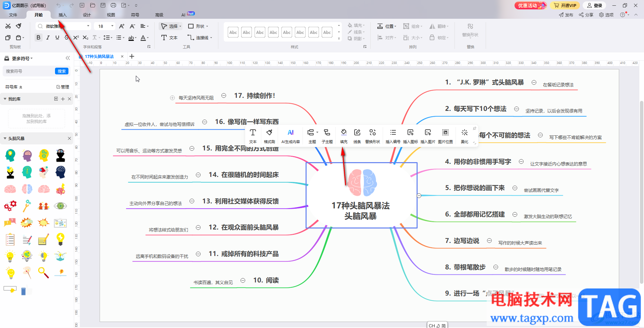The width and height of the screenshot is (644, 328).
Task: Click the 搜索 search button
Action: point(62,71)
